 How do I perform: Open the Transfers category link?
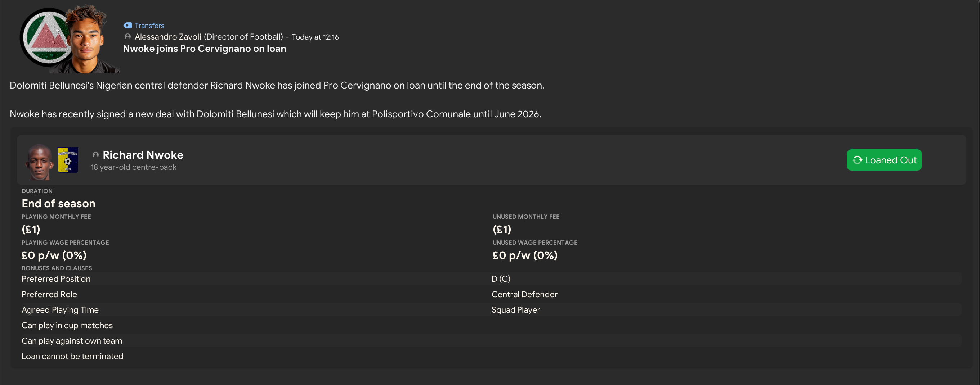point(149,26)
